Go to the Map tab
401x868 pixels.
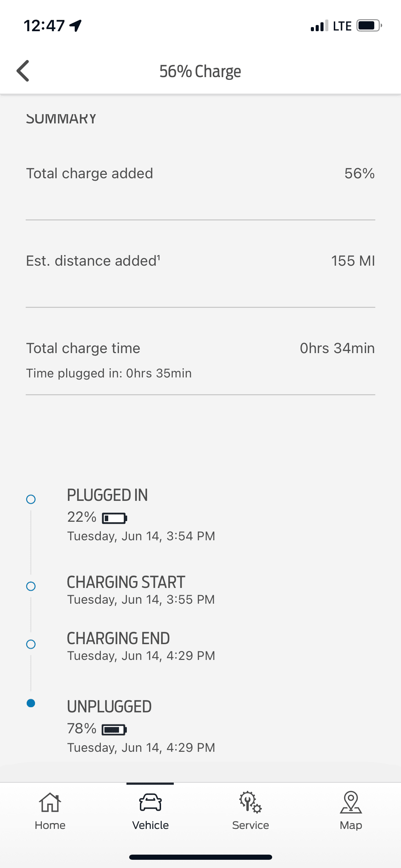click(351, 810)
